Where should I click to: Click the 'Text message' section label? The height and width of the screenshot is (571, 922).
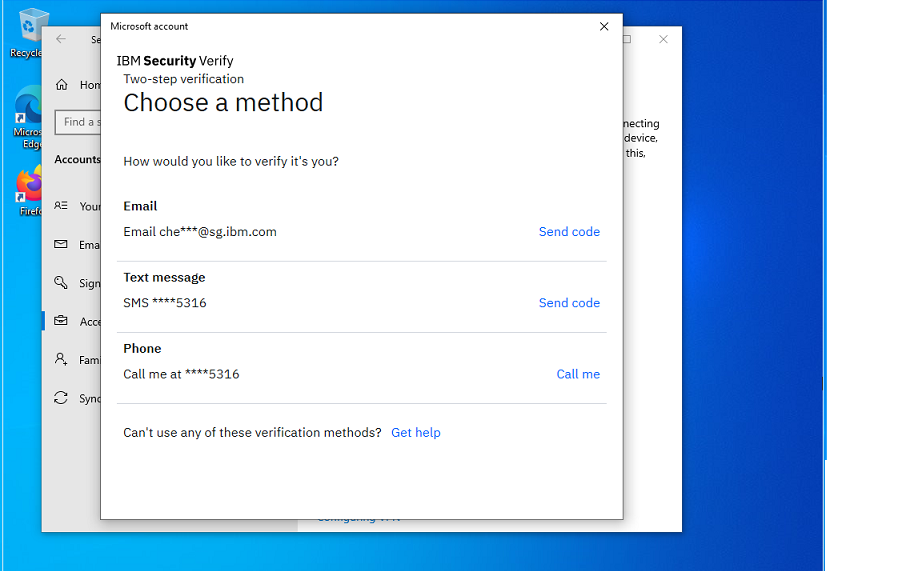(164, 278)
